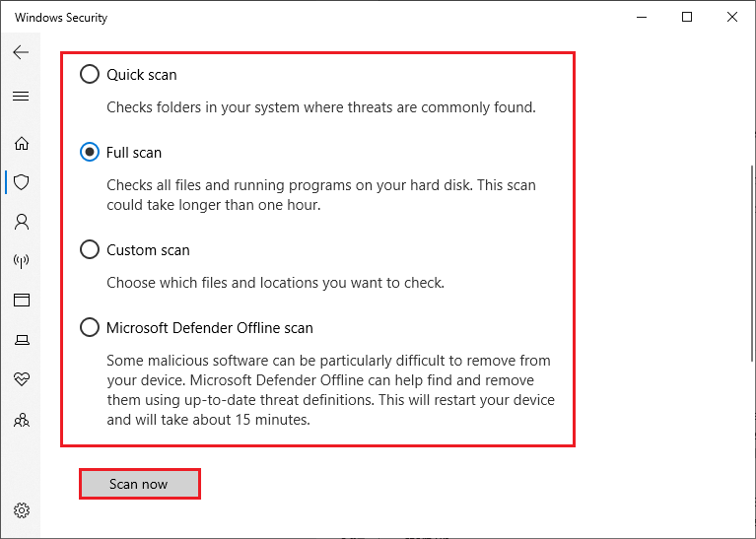Click the vertical scrollbar thumb

coord(752,263)
